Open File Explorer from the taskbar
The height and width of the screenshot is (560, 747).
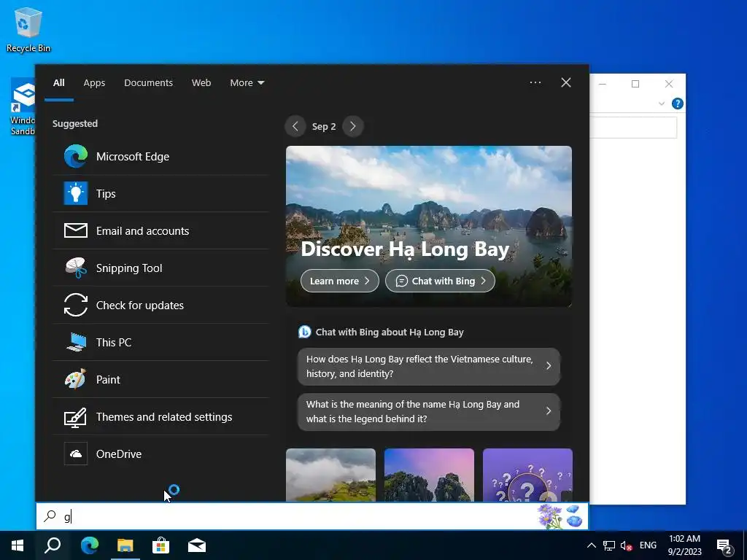[125, 545]
